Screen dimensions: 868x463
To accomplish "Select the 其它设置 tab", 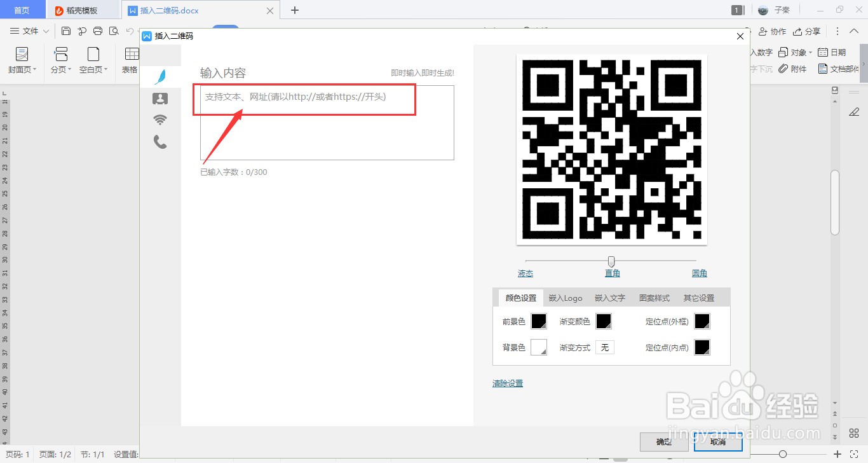I will [x=699, y=298].
